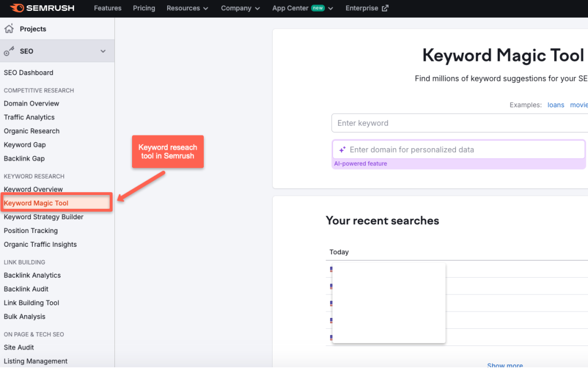Click the key icon next to SEO

tap(9, 50)
